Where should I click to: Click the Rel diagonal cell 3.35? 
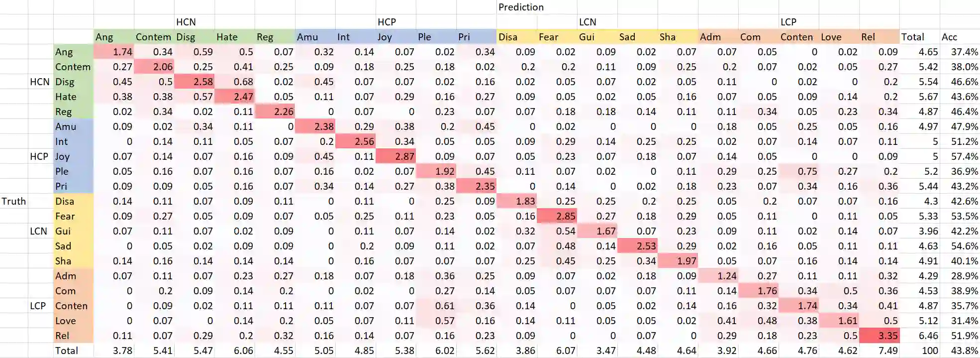pyautogui.click(x=880, y=336)
